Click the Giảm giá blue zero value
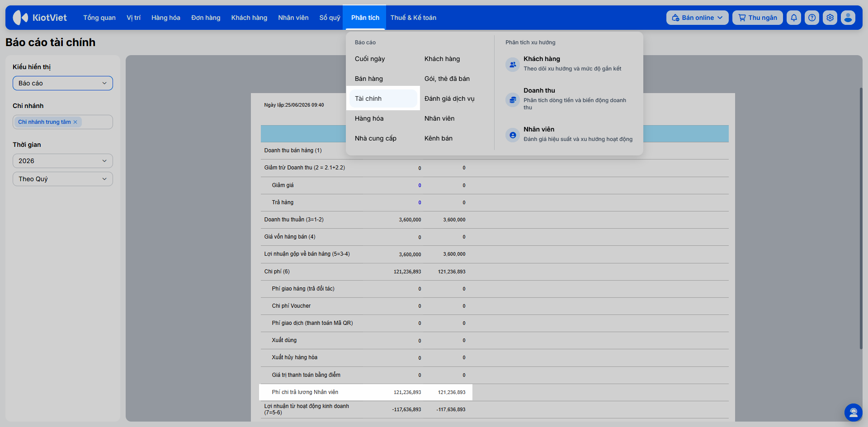 (x=420, y=185)
